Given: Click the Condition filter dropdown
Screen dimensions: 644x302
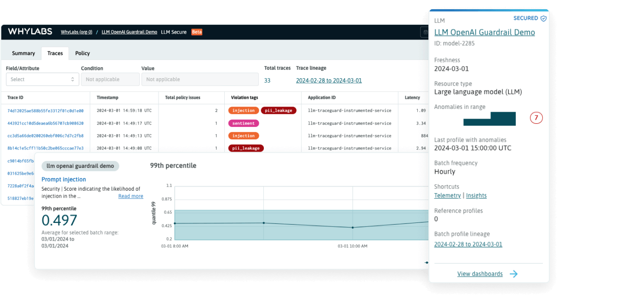Looking at the screenshot, I should coord(110,79).
